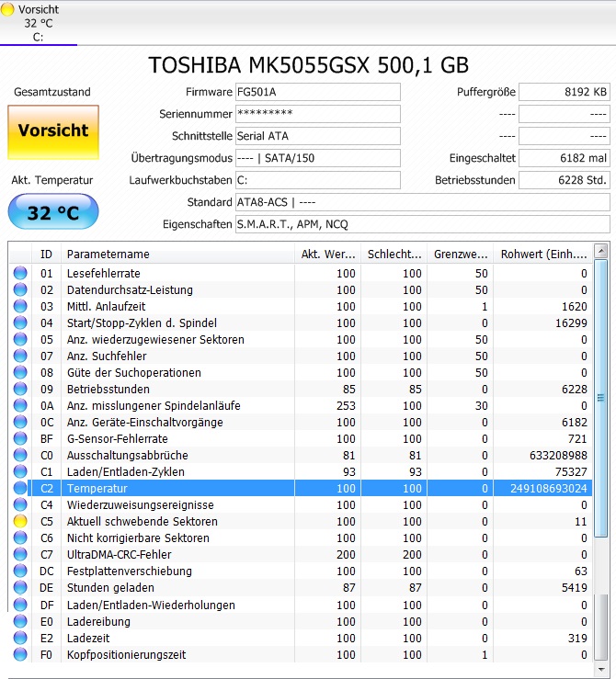Click raw value 16299 of Start/Stopp-Zyklen

tap(571, 323)
